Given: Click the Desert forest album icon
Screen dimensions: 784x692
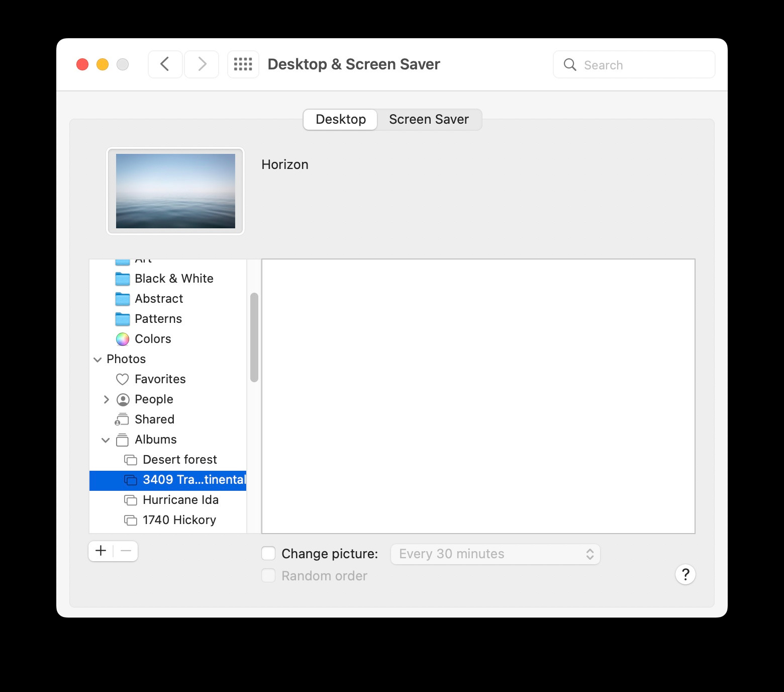Looking at the screenshot, I should point(131,460).
